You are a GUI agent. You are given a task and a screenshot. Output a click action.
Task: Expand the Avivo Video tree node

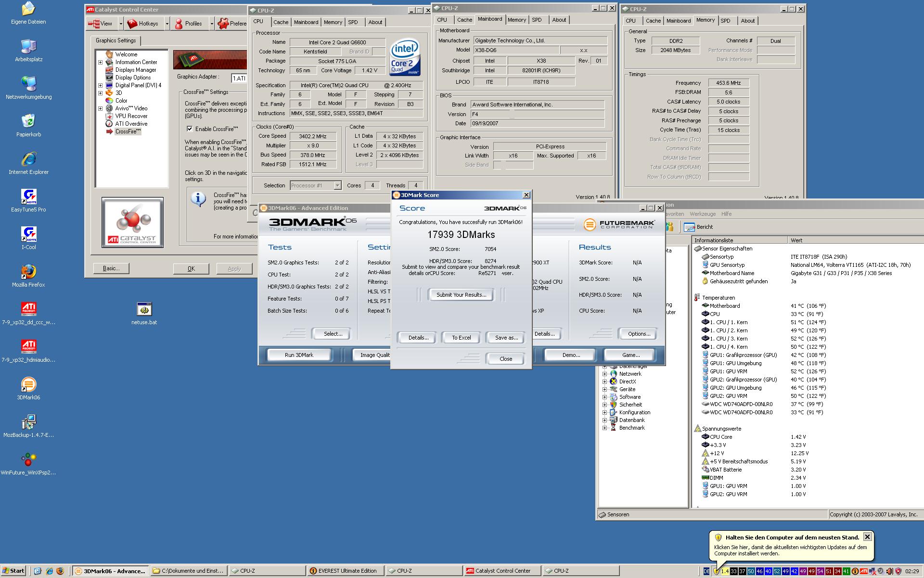pos(100,108)
